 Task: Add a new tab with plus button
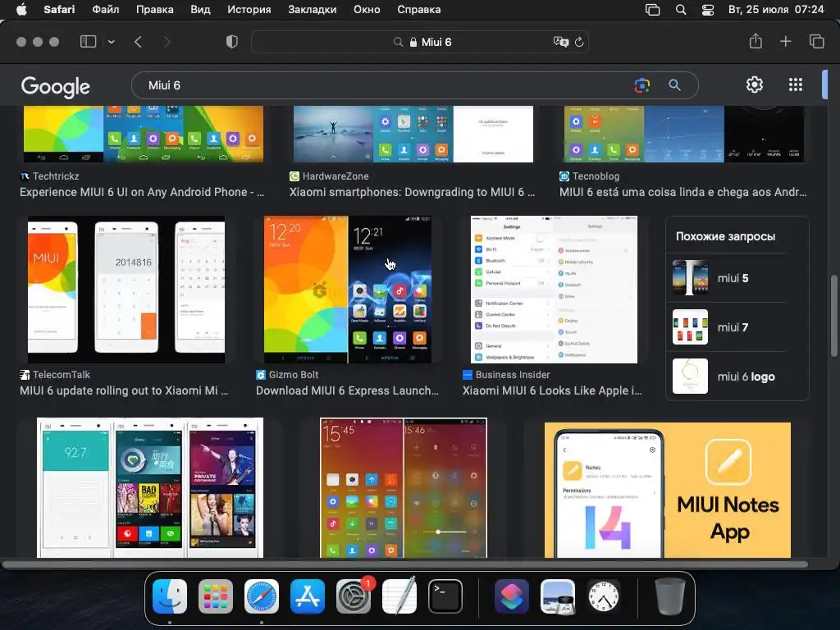click(785, 41)
